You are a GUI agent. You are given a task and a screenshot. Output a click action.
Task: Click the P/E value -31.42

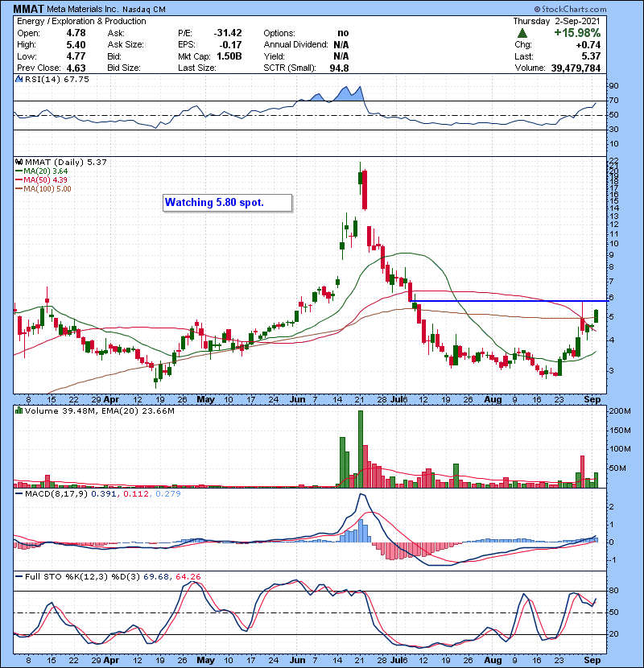[x=228, y=33]
